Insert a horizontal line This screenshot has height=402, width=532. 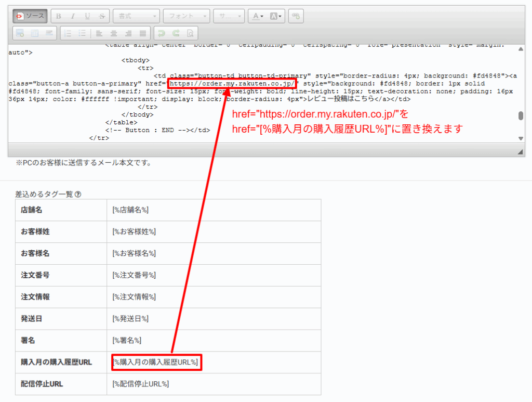(49, 33)
